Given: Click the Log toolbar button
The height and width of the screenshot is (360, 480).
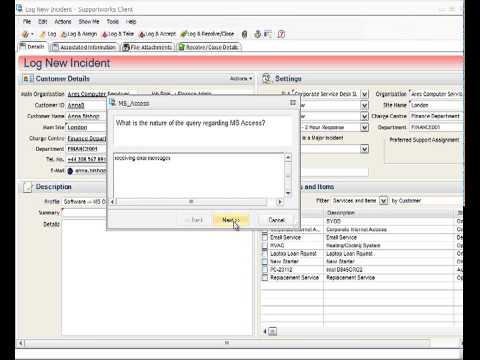Looking at the screenshot, I should click(48, 34).
